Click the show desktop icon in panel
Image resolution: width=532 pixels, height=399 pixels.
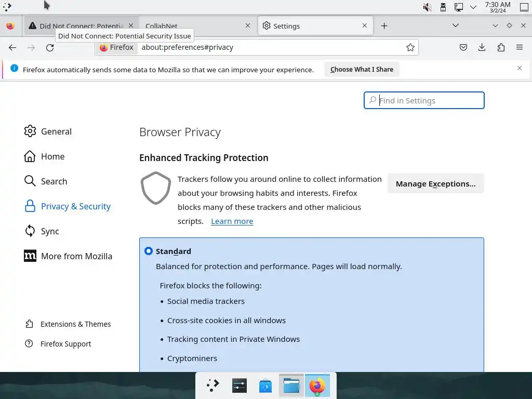click(x=524, y=7)
